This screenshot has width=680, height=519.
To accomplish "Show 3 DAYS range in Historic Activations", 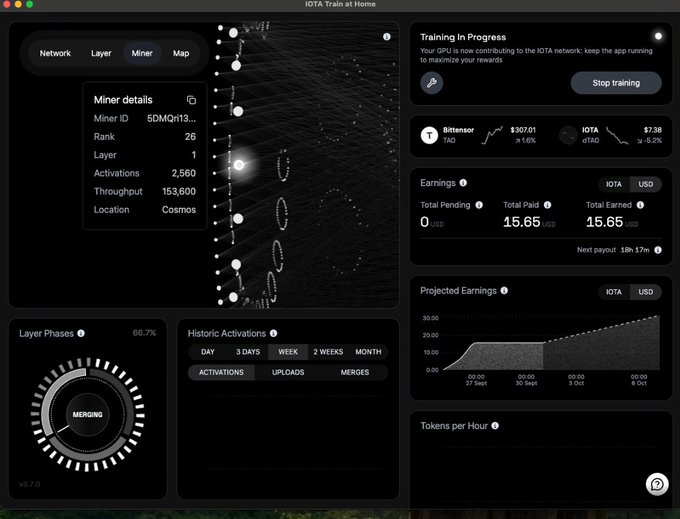I will (248, 352).
